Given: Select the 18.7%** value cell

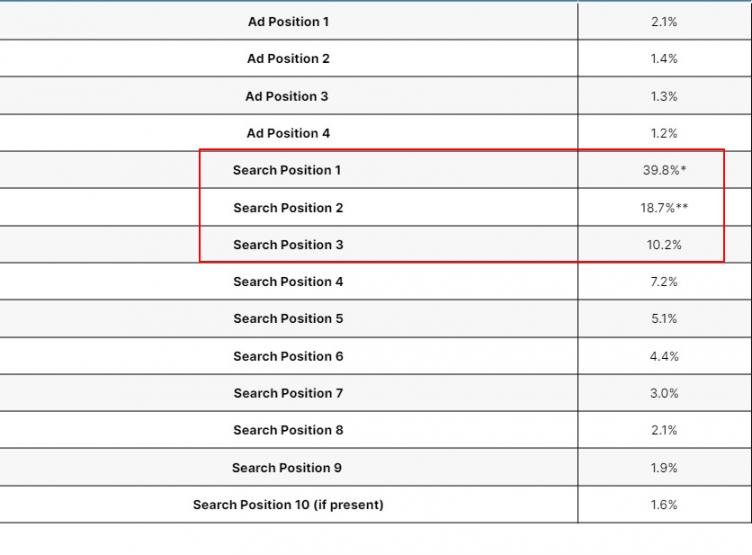Looking at the screenshot, I should point(664,208).
